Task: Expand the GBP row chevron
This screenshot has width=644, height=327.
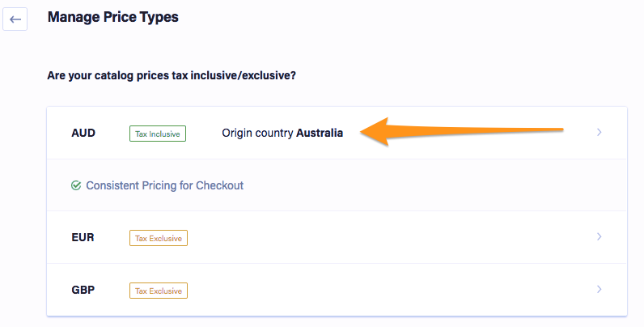Action: 599,289
